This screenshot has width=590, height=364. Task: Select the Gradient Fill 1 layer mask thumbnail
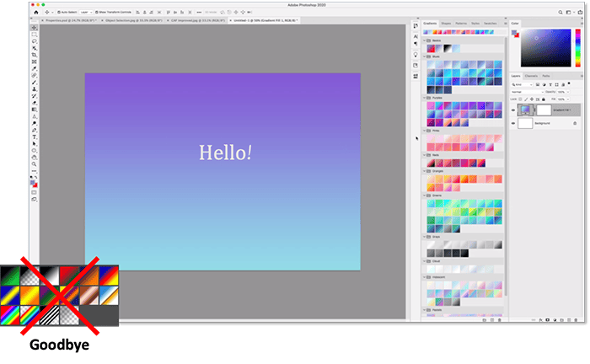[x=544, y=110]
